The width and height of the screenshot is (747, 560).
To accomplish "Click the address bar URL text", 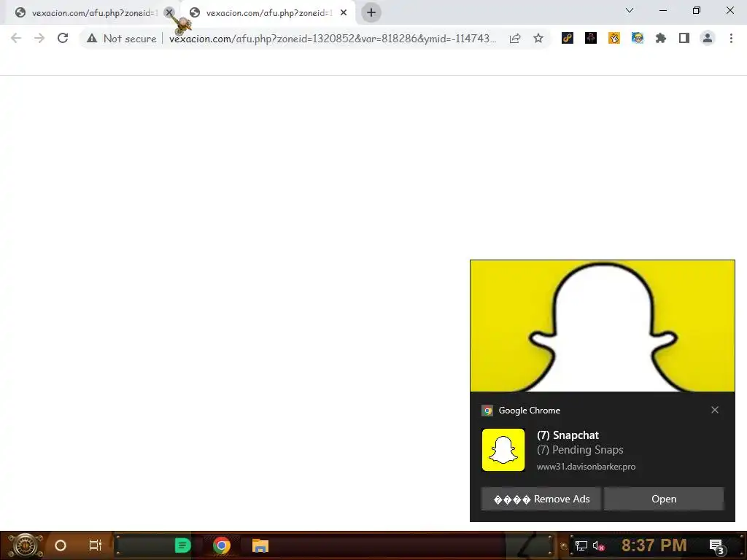I will tap(333, 39).
